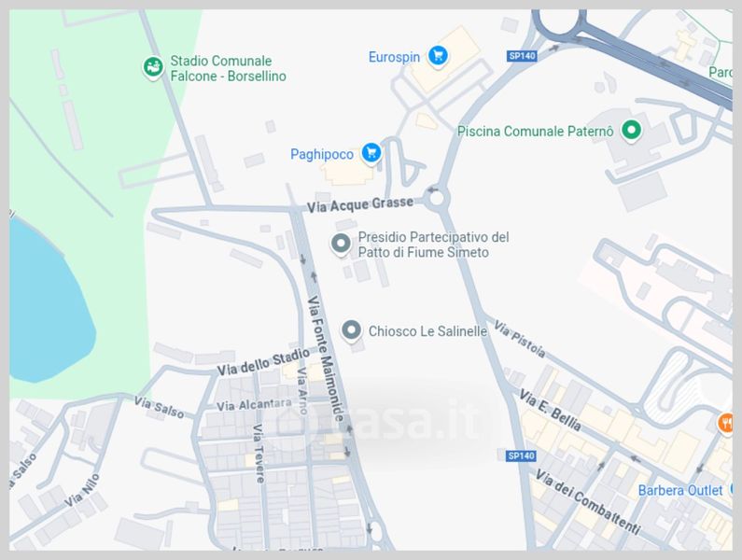Click the Stadio Comunale Falcone-Borsellino stadium pin
742x560 pixels.
153,67
